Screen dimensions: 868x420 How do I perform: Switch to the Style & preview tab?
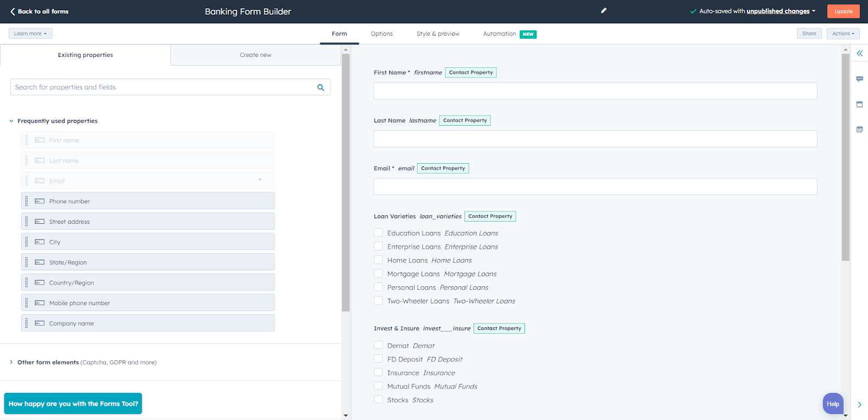click(438, 34)
